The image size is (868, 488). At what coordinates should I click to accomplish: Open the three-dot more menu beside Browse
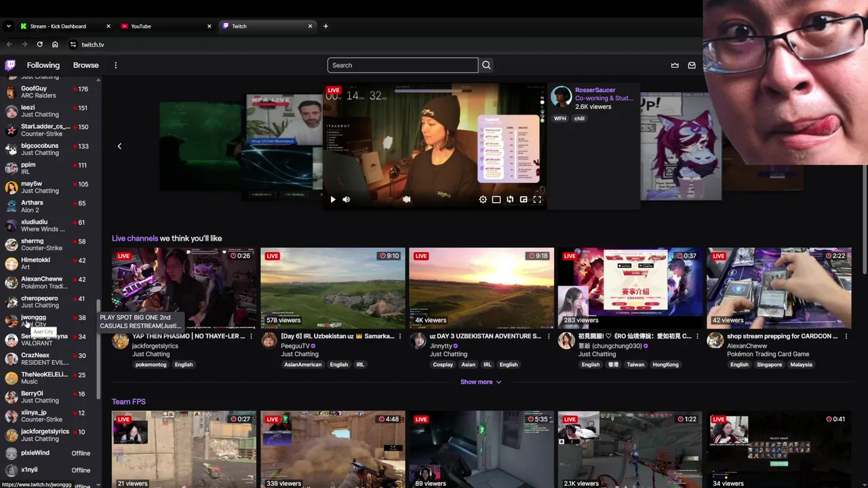coord(115,65)
